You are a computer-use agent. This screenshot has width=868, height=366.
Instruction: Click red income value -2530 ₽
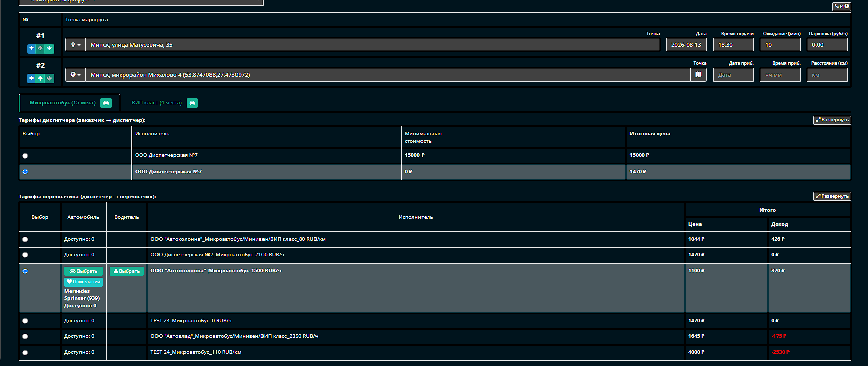tap(780, 352)
